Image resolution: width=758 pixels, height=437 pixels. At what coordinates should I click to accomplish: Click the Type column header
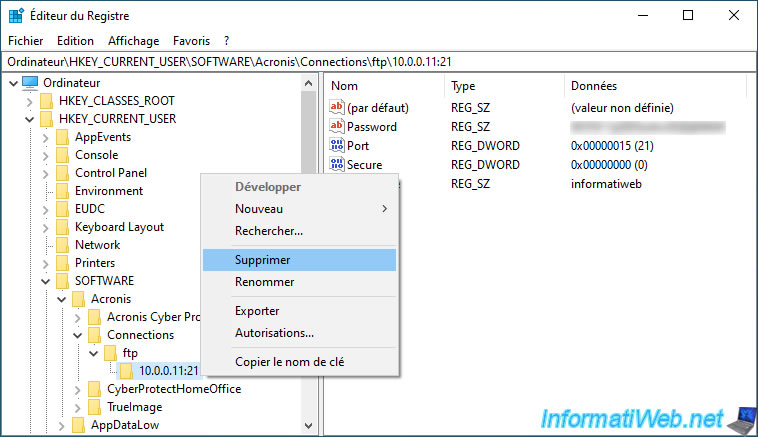(505, 86)
